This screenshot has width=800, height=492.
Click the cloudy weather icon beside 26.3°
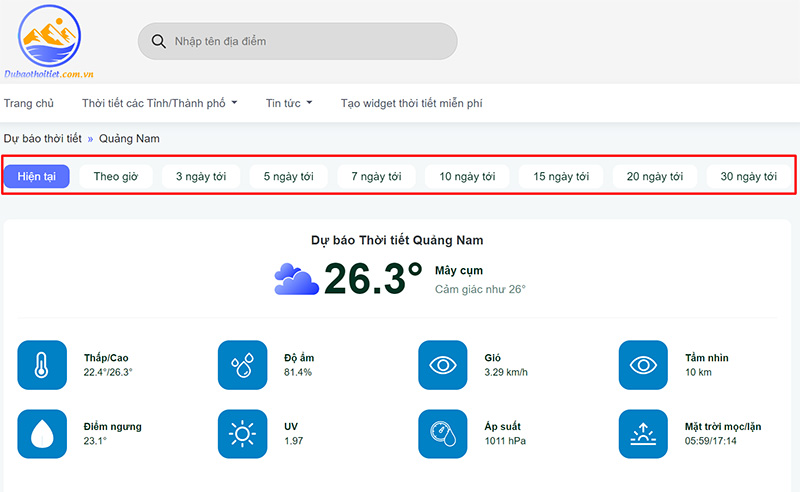point(296,278)
